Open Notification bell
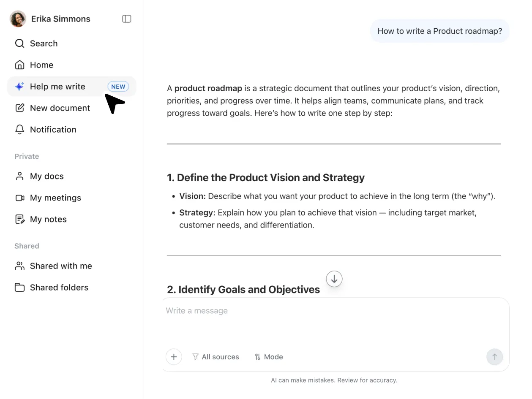The width and height of the screenshot is (532, 399). click(x=19, y=130)
